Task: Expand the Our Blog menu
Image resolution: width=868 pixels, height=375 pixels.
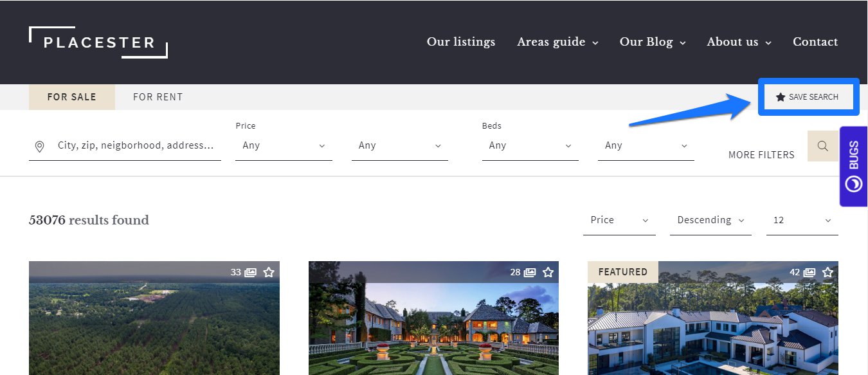Action: coord(653,42)
